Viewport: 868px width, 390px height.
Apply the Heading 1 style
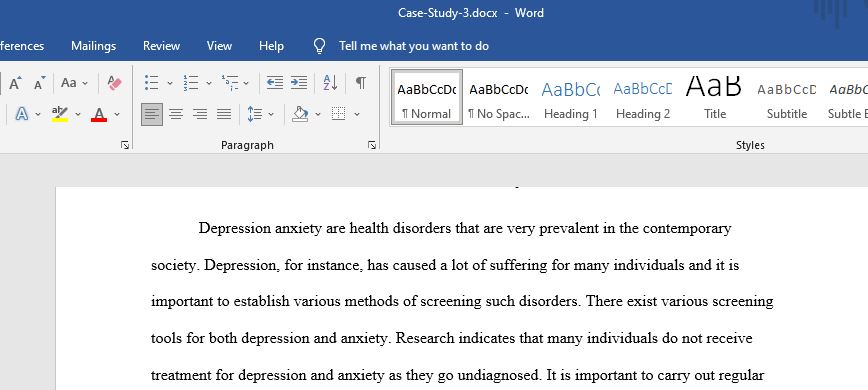570,98
